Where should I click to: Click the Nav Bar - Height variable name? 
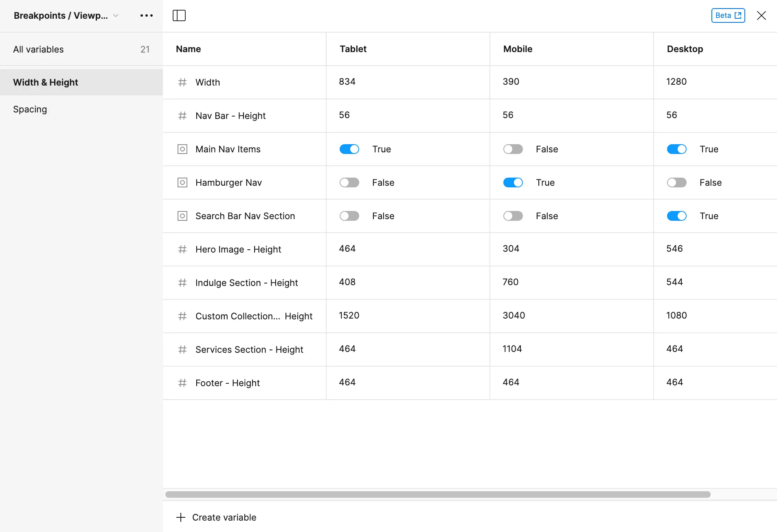230,116
